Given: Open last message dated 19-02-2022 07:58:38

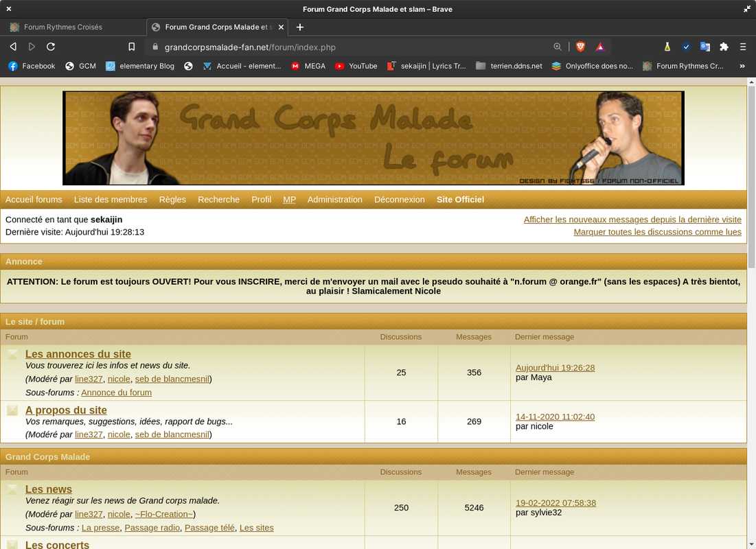Looking at the screenshot, I should coord(555,503).
